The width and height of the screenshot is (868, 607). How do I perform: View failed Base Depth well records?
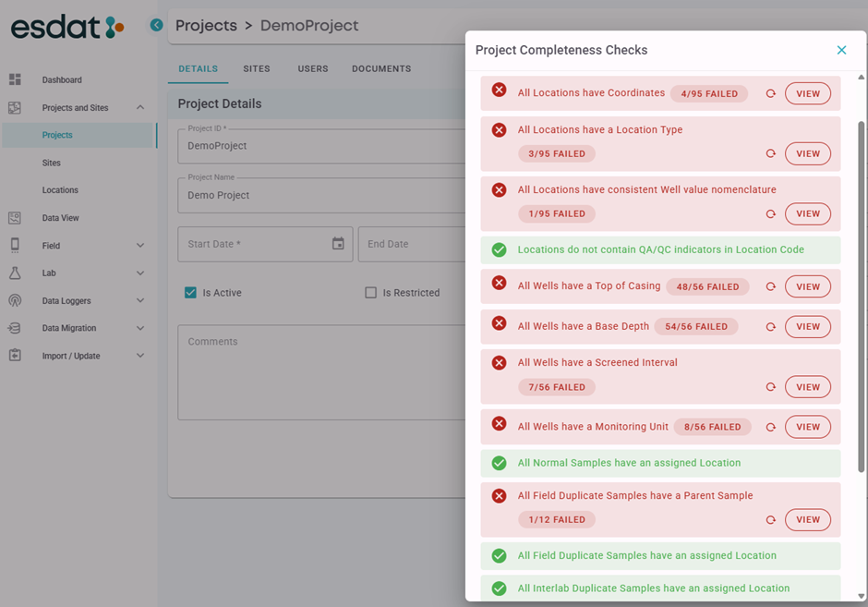[x=807, y=327]
